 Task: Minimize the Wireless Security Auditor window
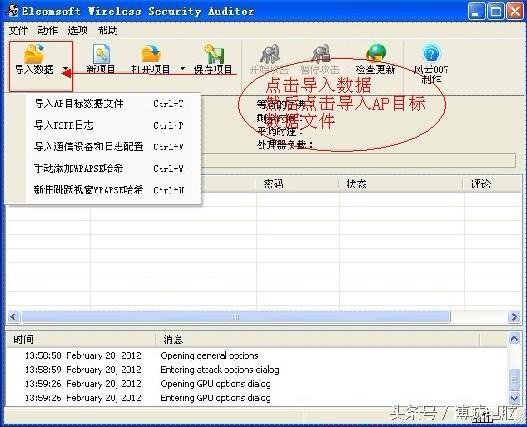click(476, 11)
